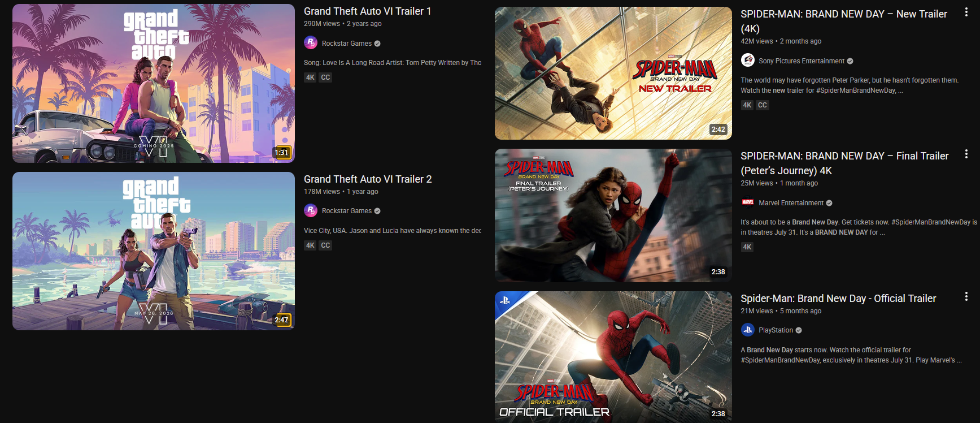Viewport: 980px width, 423px height.
Task: Visit Rockstar Games channel name under Trailer 2
Action: click(x=347, y=211)
